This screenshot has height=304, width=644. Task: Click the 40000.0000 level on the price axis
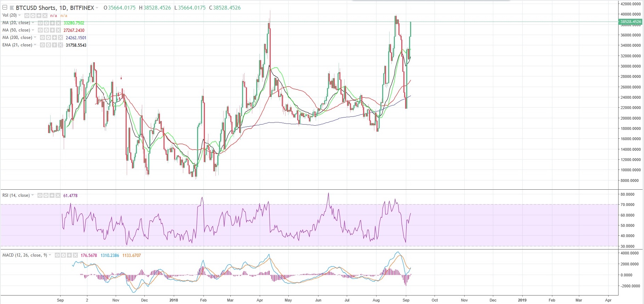(631, 15)
